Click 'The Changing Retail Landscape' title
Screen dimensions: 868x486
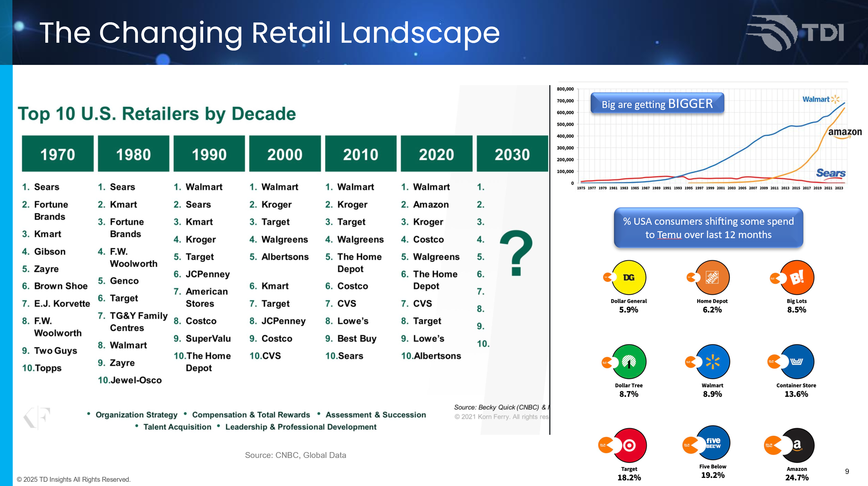coord(270,33)
